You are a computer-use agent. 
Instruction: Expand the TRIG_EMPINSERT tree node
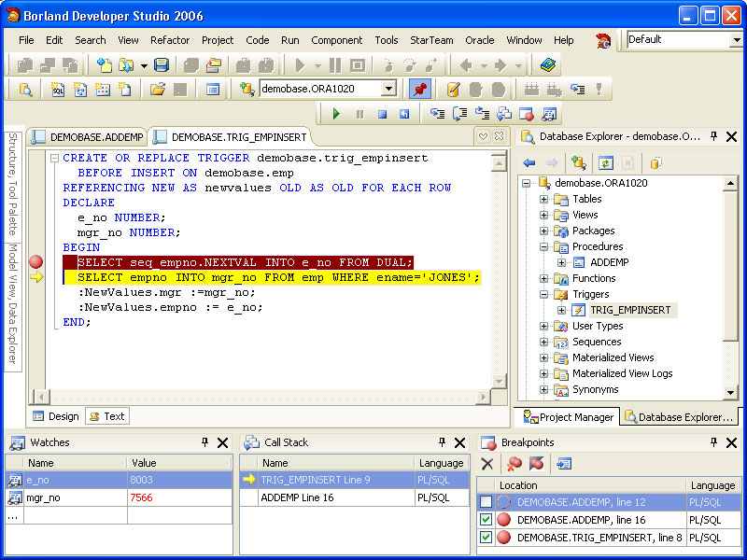561,310
